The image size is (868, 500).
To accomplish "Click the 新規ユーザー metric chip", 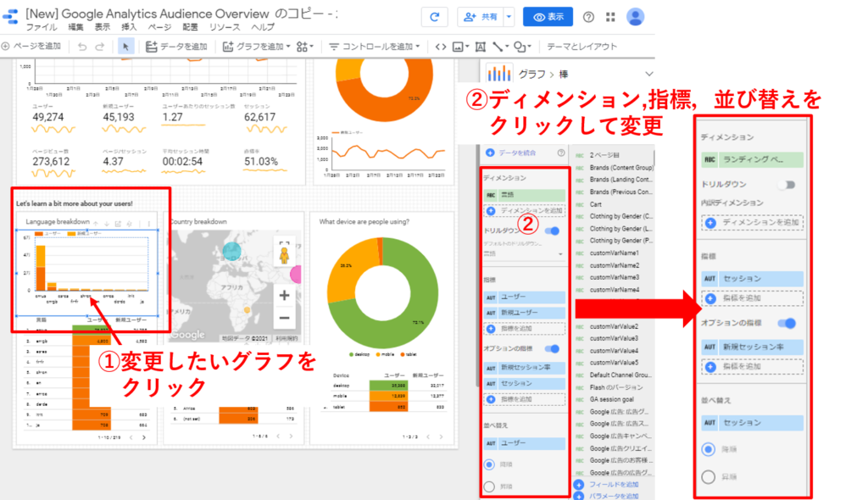I will pyautogui.click(x=524, y=313).
